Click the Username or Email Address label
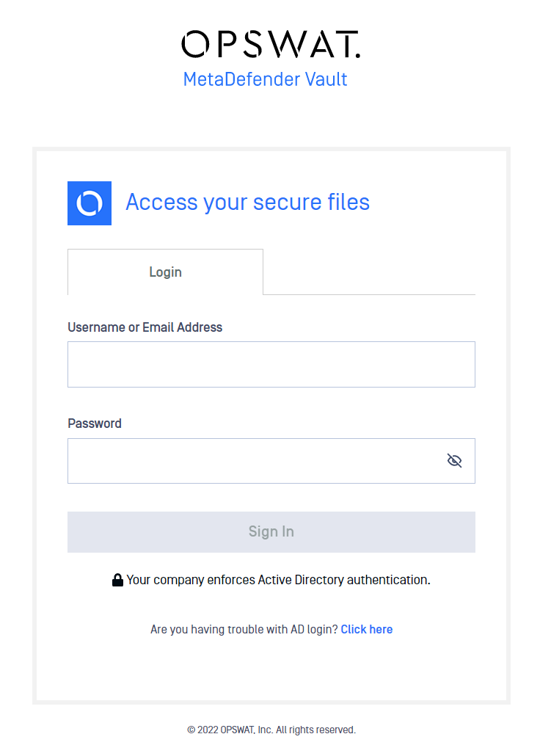The image size is (551, 756). (x=145, y=327)
